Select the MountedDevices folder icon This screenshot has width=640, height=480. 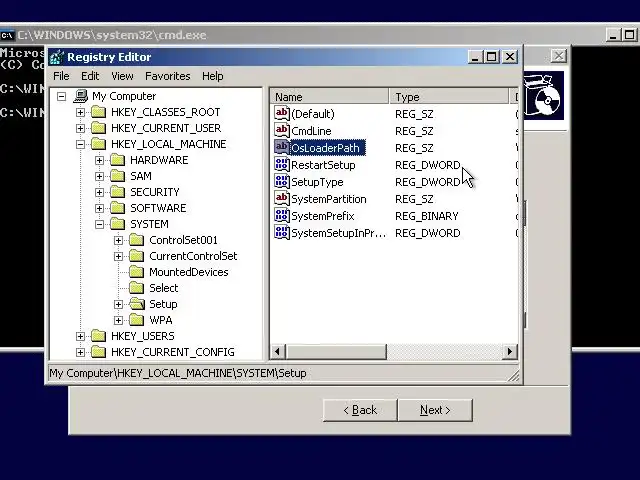click(136, 271)
